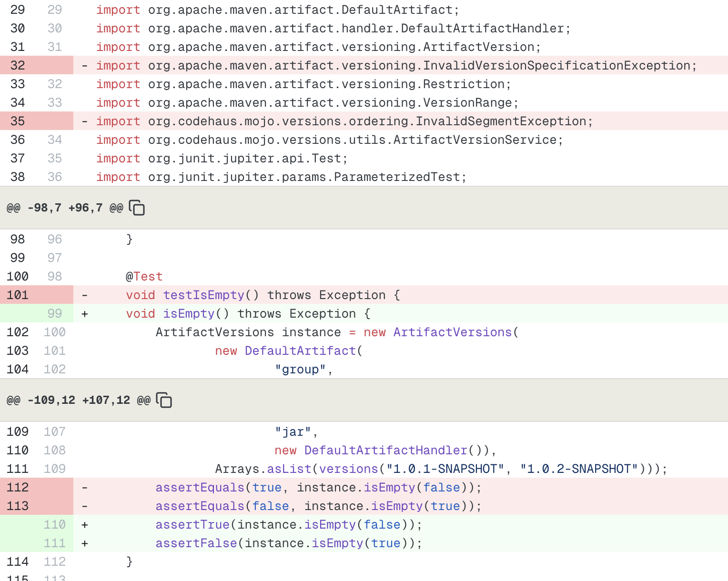
Task: Click removed assertEquals(false, instance.isEmpty(true)) line
Action: tap(319, 506)
